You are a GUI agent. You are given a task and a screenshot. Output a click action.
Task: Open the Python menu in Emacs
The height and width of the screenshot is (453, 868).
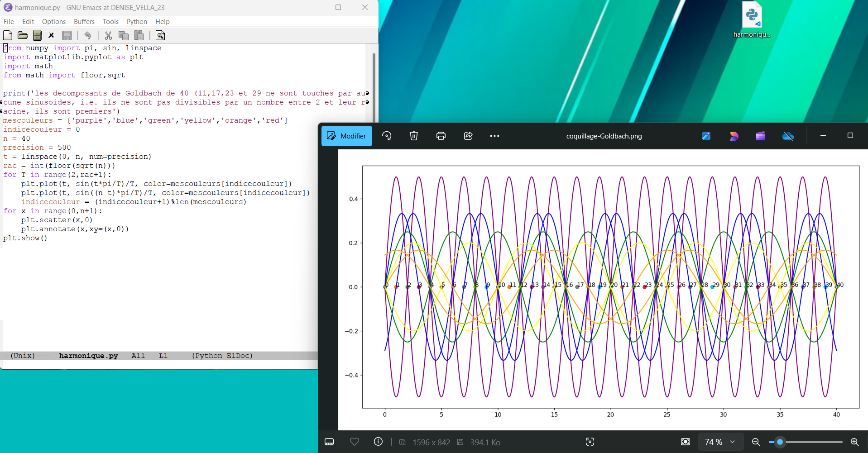137,22
